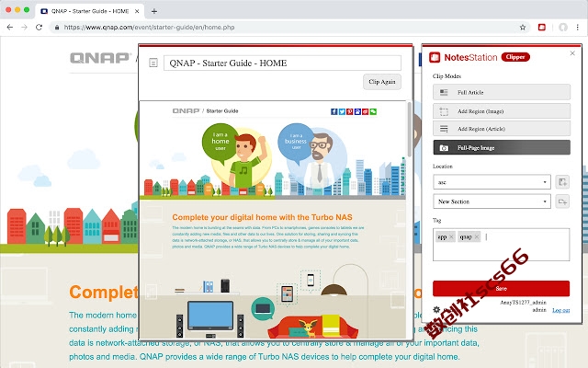Click the red Save button
This screenshot has width=588, height=368.
coord(501,288)
